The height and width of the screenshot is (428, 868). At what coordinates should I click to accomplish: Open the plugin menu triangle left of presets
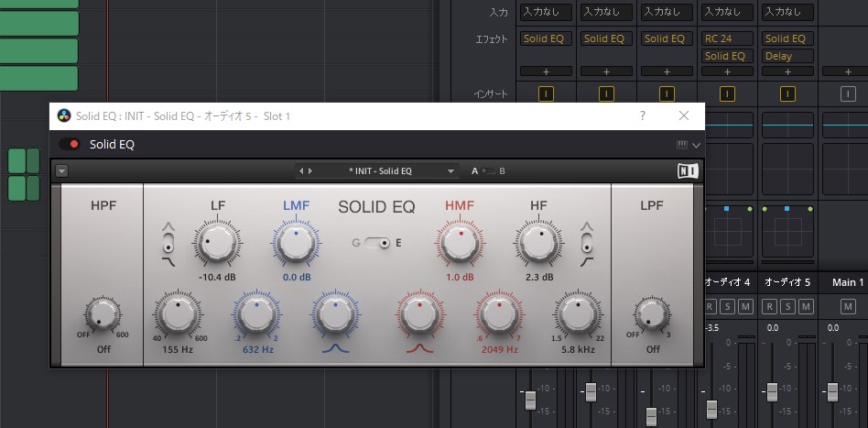tap(62, 171)
